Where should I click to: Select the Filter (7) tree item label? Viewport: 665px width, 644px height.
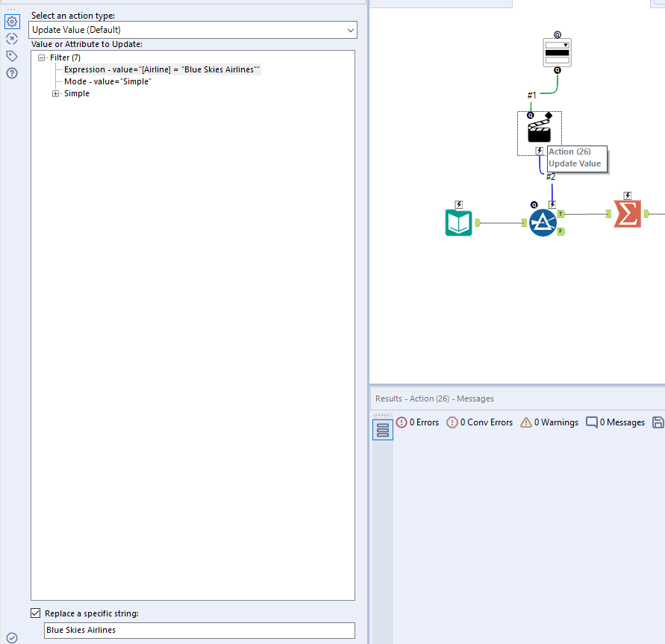[65, 57]
